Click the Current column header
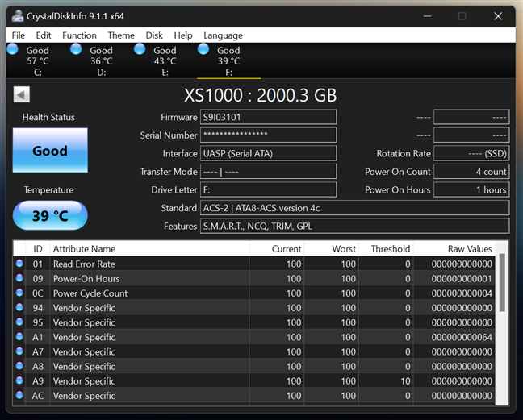This screenshot has height=420, width=523. (x=277, y=248)
